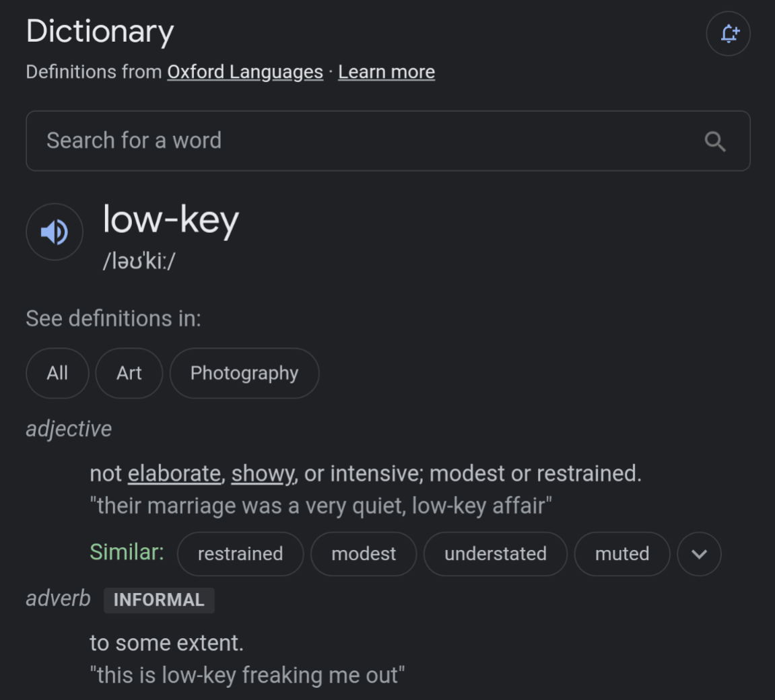Click the bell notification icon
The height and width of the screenshot is (700, 775).
728,34
